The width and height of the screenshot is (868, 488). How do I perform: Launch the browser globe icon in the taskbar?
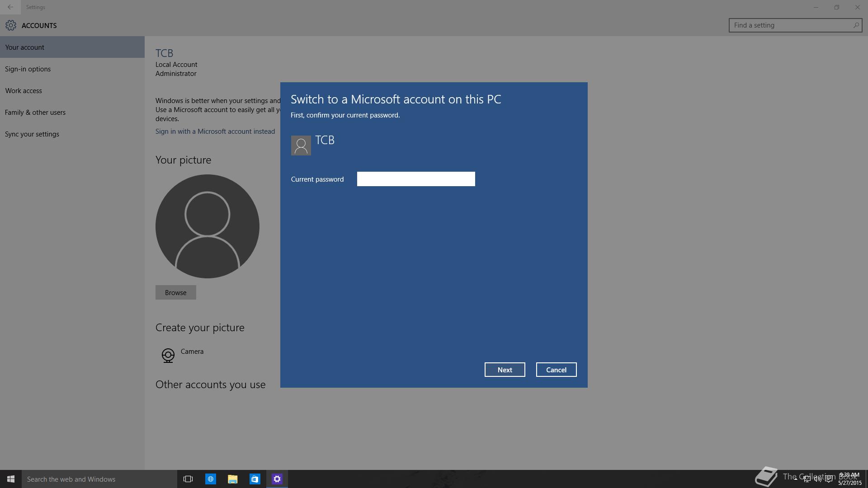(211, 479)
